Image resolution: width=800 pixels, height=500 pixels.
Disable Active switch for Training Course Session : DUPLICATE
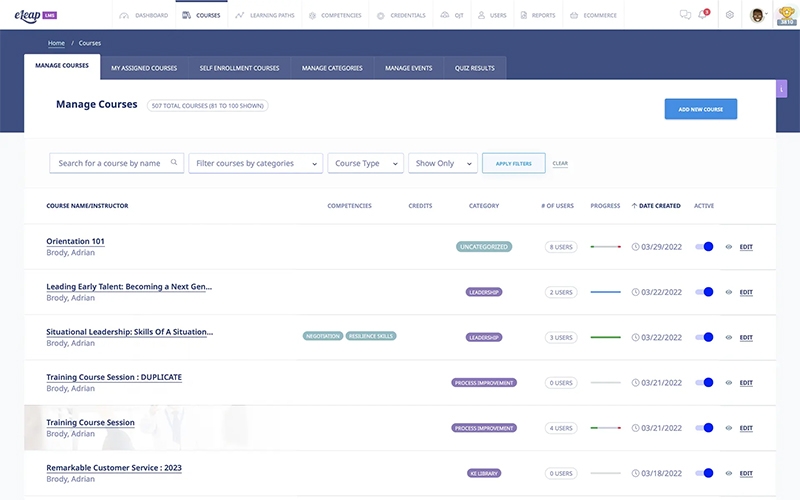pyautogui.click(x=705, y=382)
